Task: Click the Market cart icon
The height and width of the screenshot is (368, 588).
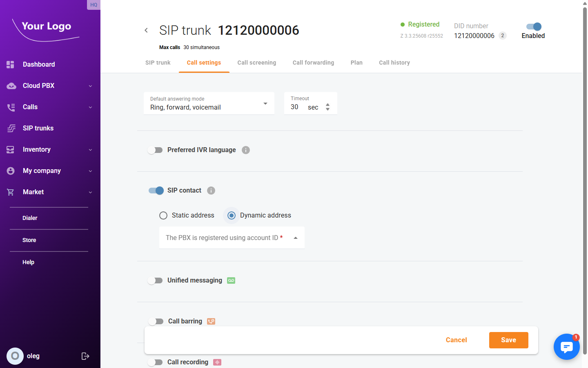Action: 11,192
